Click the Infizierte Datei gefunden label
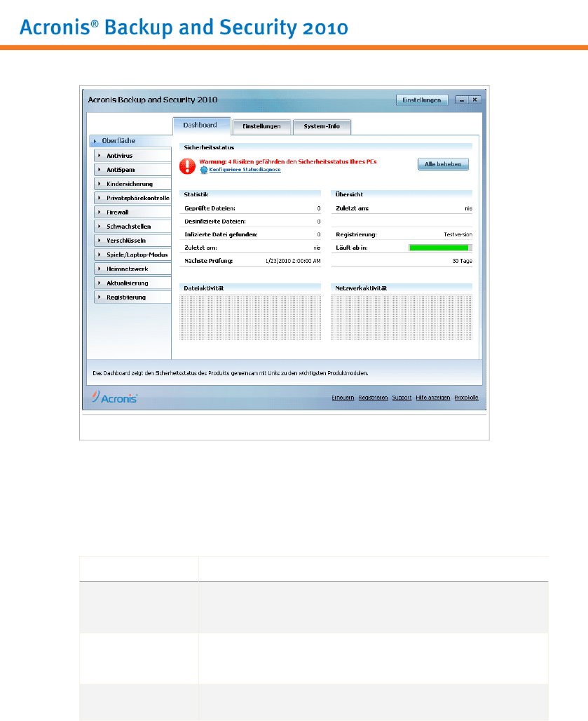 [x=221, y=234]
